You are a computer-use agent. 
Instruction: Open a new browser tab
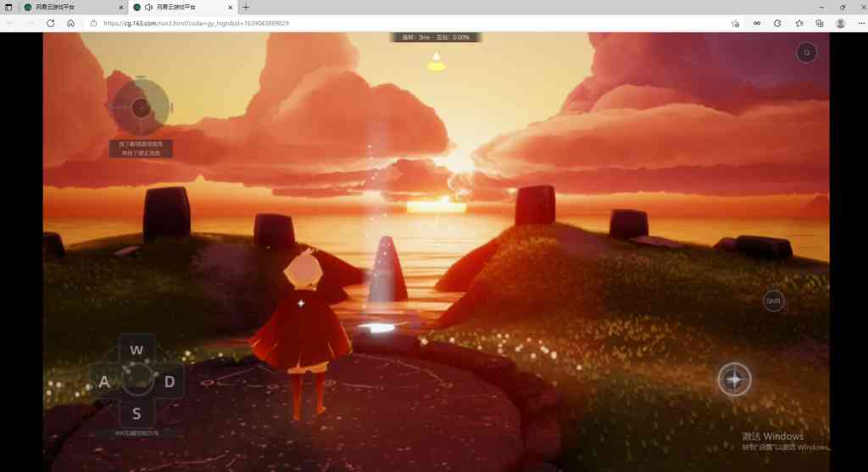pos(246,7)
